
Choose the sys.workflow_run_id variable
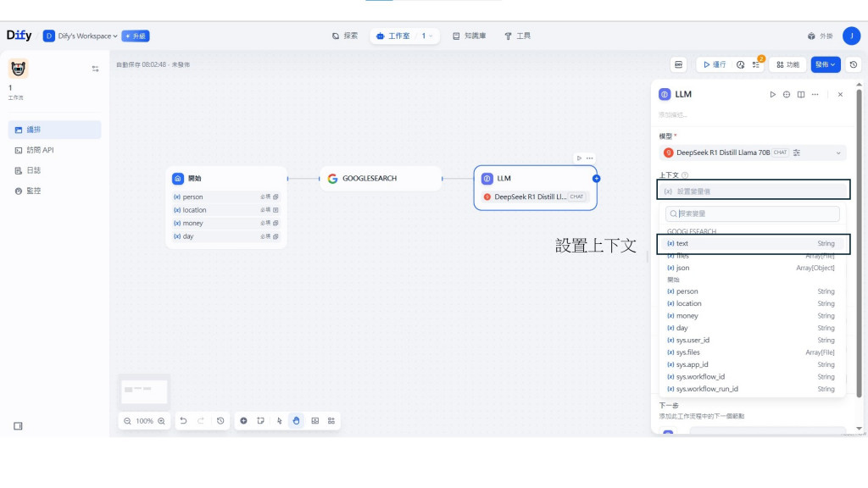pos(752,389)
